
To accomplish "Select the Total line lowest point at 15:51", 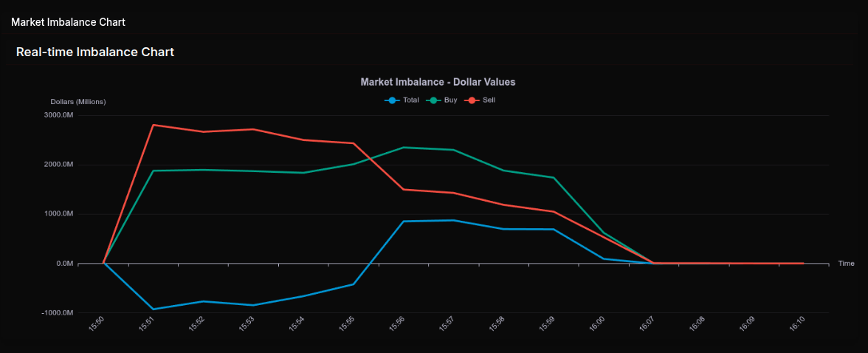I will 153,309.
